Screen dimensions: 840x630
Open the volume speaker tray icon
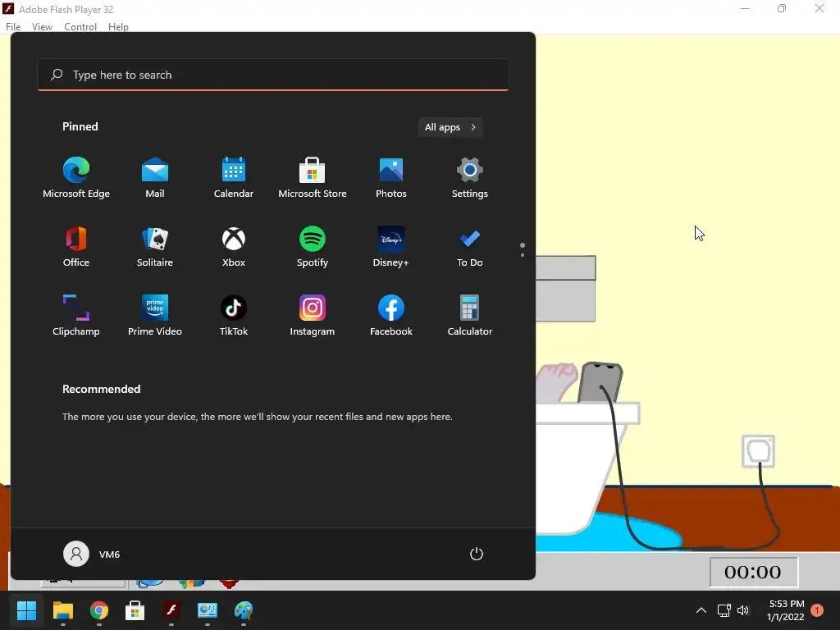point(743,610)
